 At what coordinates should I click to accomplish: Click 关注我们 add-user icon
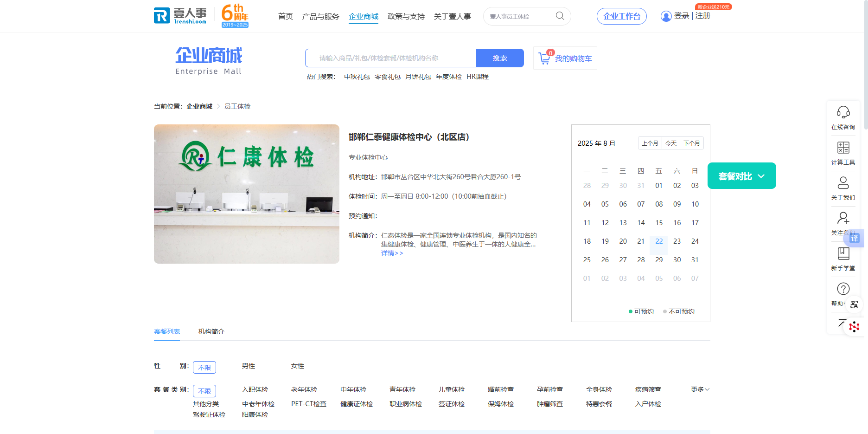(x=843, y=218)
